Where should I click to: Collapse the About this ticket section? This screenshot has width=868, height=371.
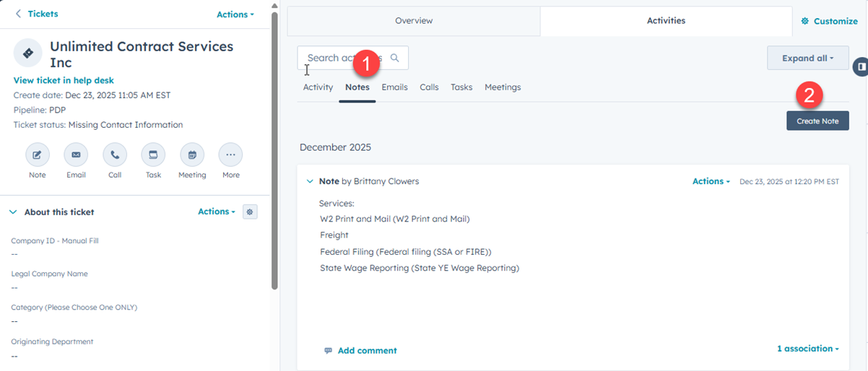13,212
